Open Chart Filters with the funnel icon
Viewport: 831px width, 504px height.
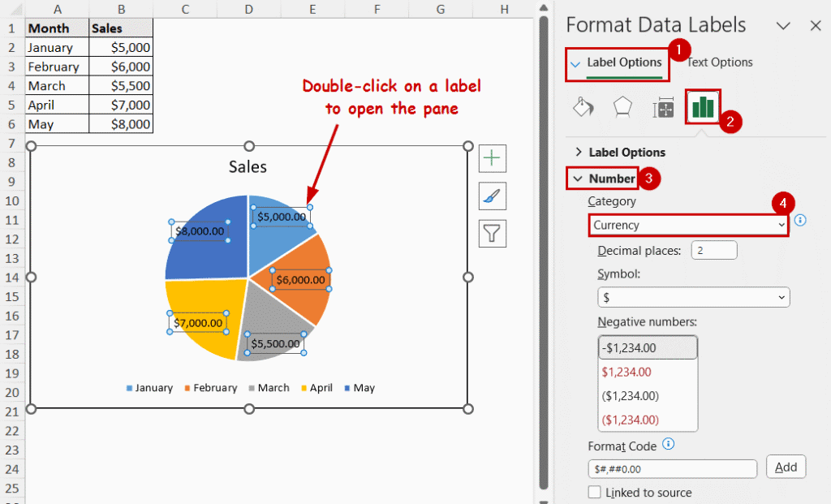tap(493, 234)
